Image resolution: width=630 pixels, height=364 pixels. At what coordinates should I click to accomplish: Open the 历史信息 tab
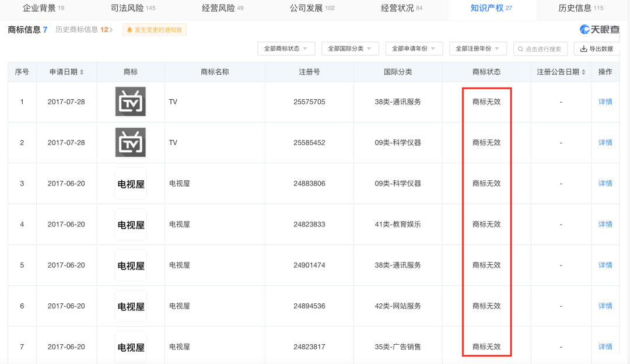[x=581, y=8]
